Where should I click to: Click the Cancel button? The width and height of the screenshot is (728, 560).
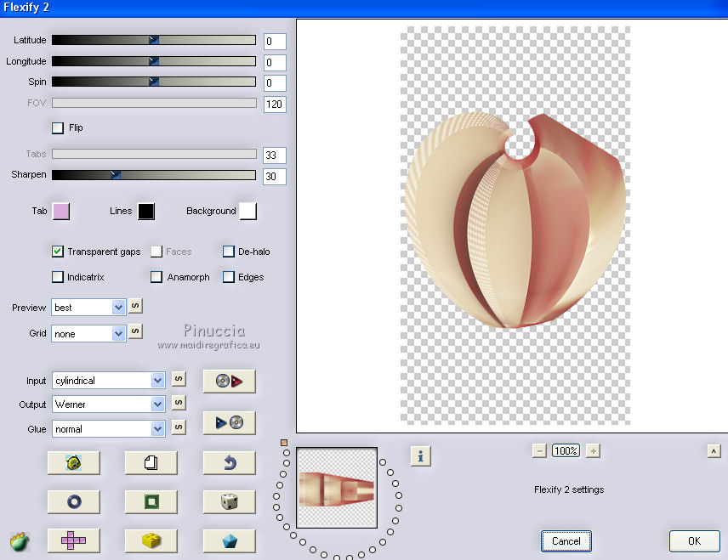pos(566,541)
